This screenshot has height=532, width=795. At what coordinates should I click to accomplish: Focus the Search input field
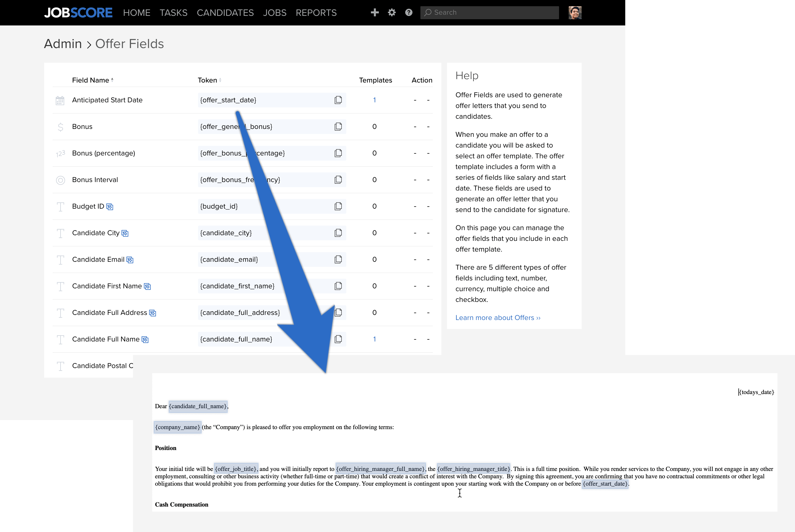pyautogui.click(x=489, y=12)
